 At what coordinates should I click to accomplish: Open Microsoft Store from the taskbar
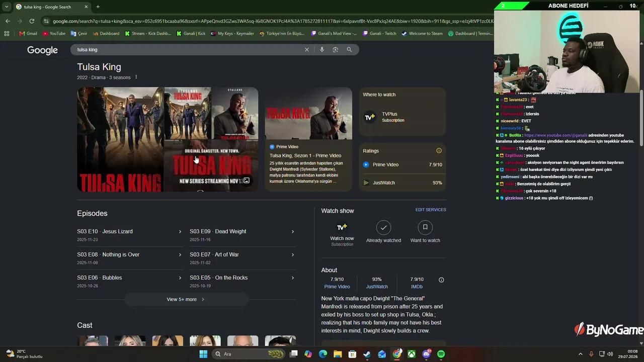click(352, 354)
